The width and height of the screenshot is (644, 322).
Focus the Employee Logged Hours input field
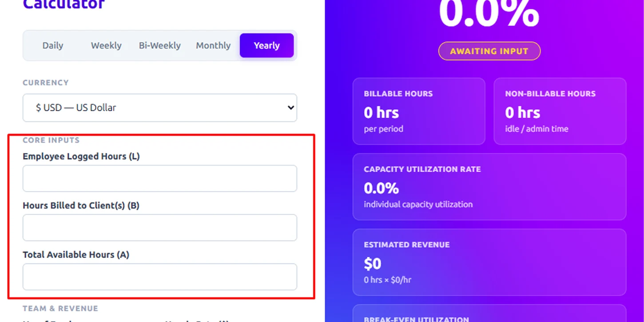(x=160, y=179)
